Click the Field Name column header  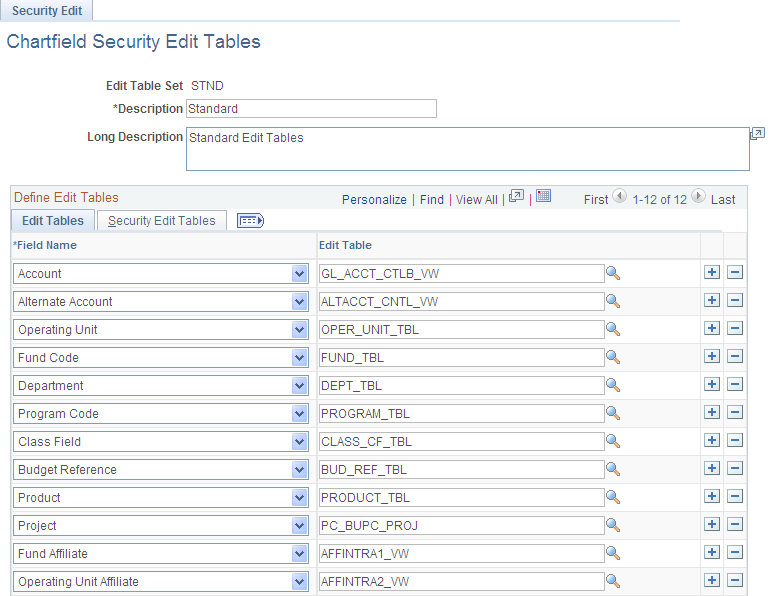click(x=45, y=245)
